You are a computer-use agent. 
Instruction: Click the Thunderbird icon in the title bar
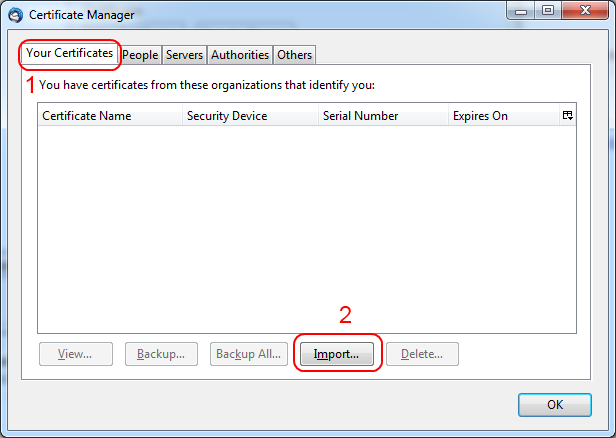tap(14, 15)
